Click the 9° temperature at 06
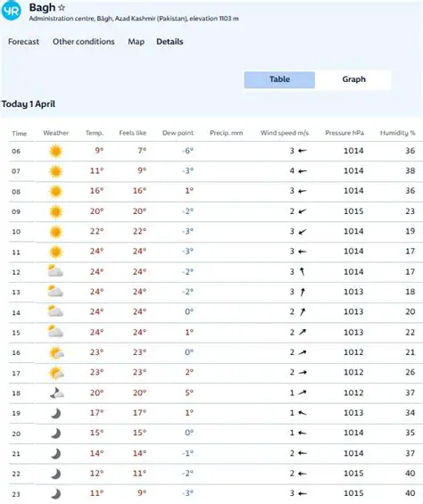This screenshot has width=423, height=504. [99, 150]
